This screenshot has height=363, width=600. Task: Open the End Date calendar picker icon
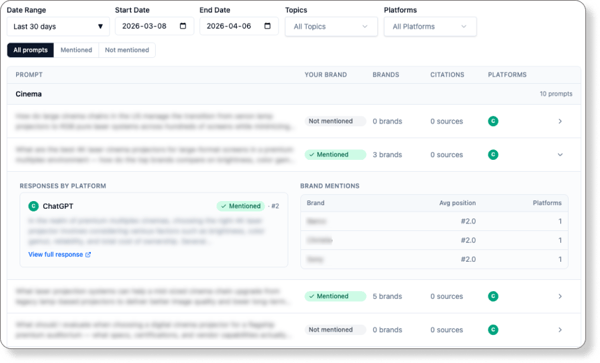point(267,26)
